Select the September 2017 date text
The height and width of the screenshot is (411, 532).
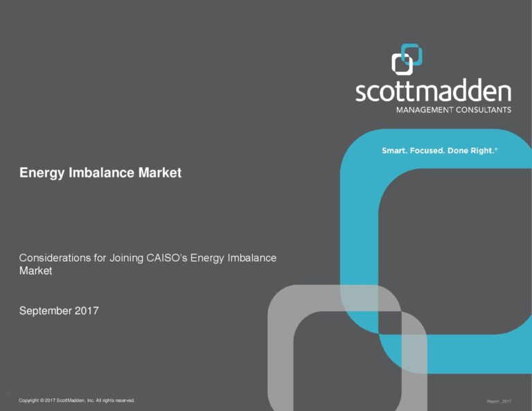59,311
